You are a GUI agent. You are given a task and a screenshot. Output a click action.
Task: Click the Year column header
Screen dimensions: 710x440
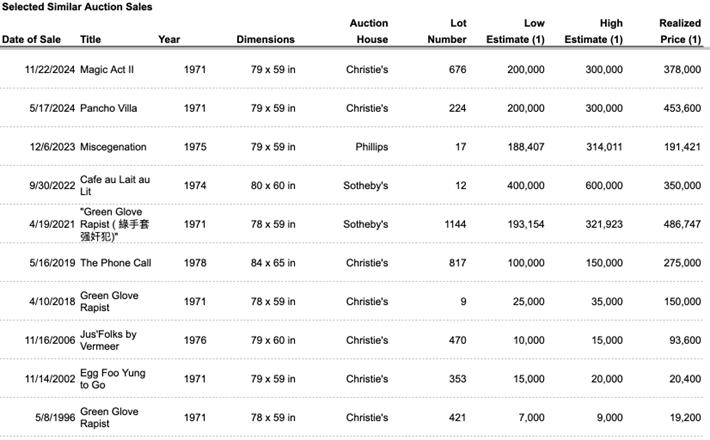point(169,40)
